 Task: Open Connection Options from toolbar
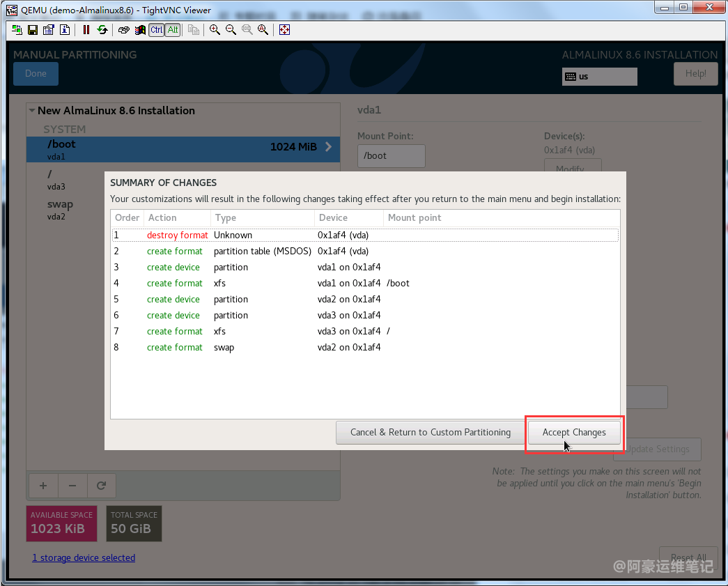(48, 30)
